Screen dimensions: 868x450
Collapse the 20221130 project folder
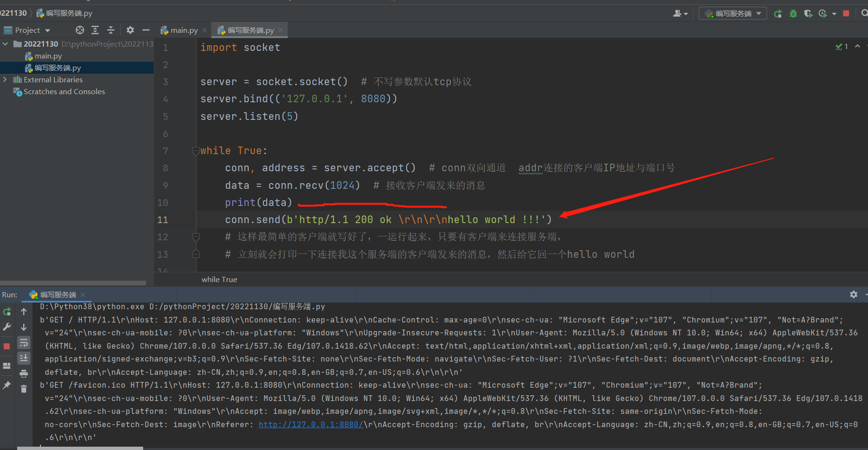pyautogui.click(x=5, y=44)
